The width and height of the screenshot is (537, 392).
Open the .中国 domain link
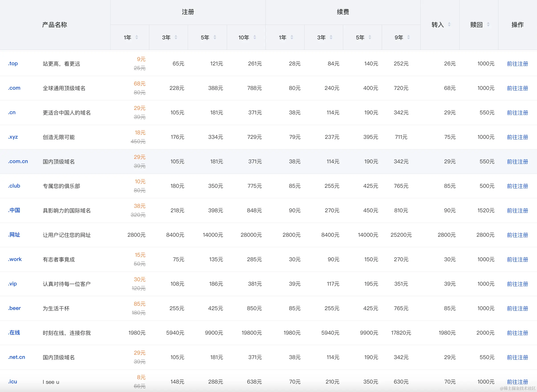14,210
